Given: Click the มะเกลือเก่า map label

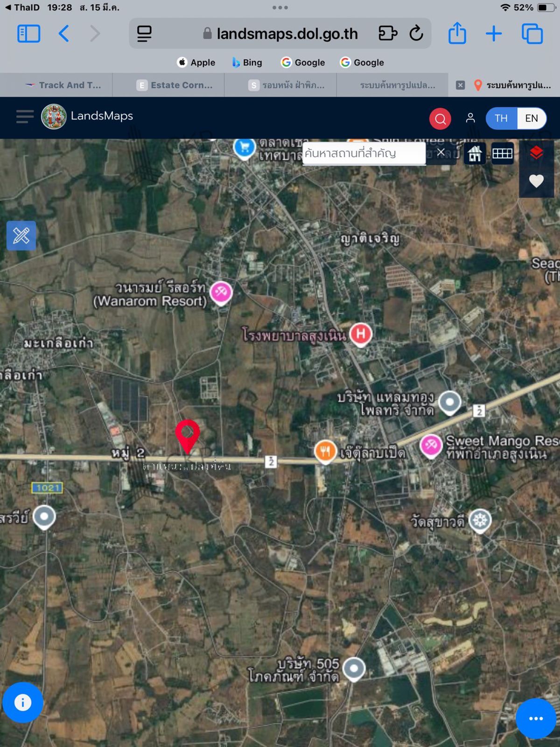Looking at the screenshot, I should (x=58, y=343).
